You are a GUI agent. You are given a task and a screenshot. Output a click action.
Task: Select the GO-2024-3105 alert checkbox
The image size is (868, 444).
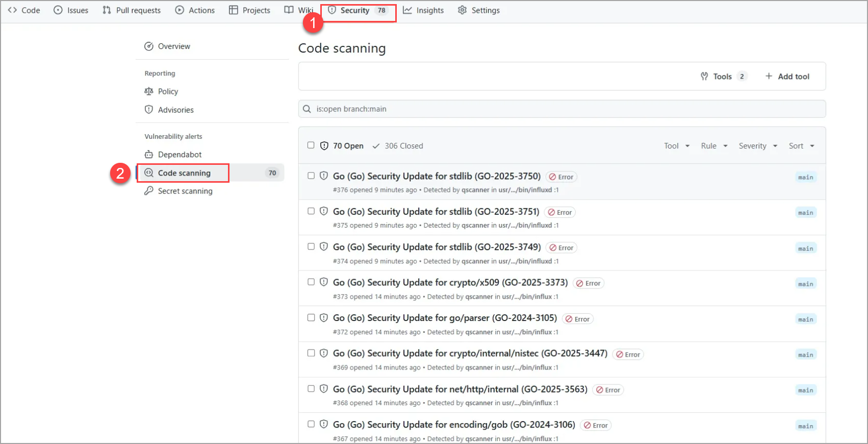[311, 317]
